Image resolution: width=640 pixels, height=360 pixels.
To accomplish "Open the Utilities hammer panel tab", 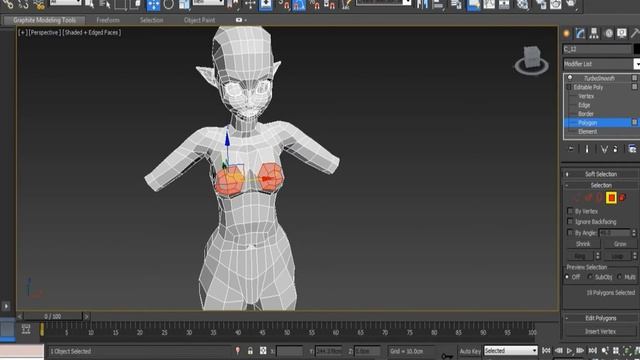I will tap(635, 33).
